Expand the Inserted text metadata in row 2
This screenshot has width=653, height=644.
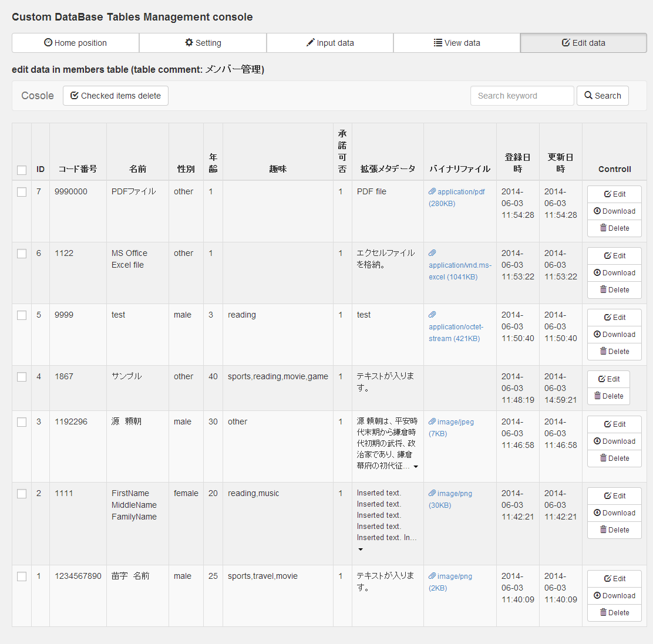pos(361,549)
